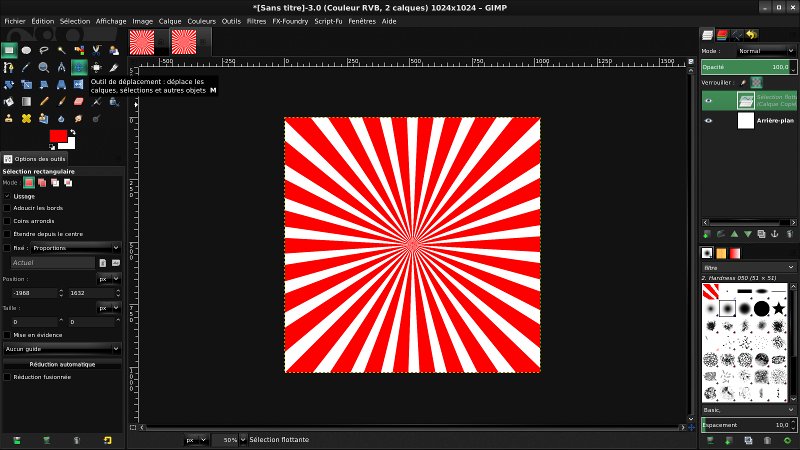Select the Perspective tool
The width and height of the screenshot is (800, 450).
61,85
